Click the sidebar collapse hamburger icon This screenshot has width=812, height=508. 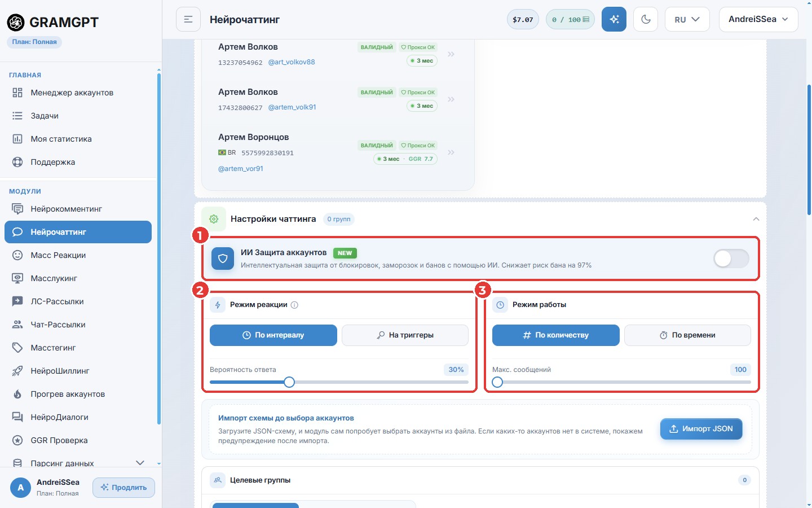click(x=188, y=19)
